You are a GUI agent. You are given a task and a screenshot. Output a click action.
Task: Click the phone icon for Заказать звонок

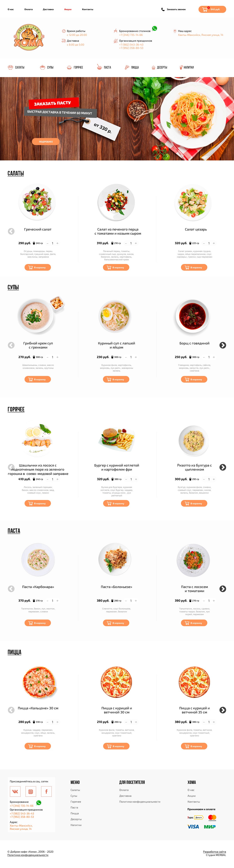[163, 9]
